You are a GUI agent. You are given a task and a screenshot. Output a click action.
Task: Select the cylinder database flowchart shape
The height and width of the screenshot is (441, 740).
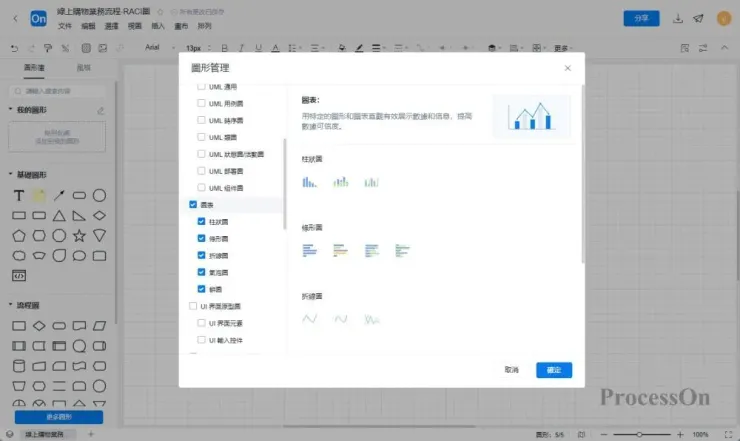click(x=19, y=366)
